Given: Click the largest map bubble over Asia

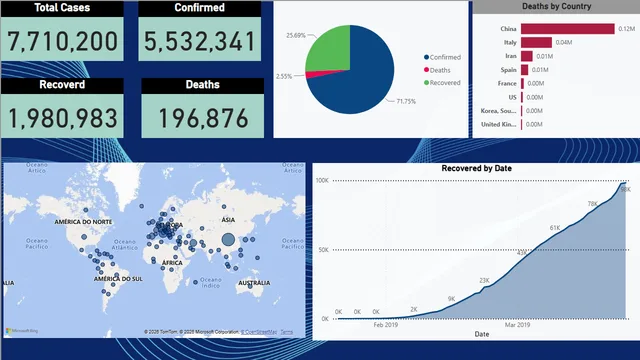Looking at the screenshot, I should (228, 240).
